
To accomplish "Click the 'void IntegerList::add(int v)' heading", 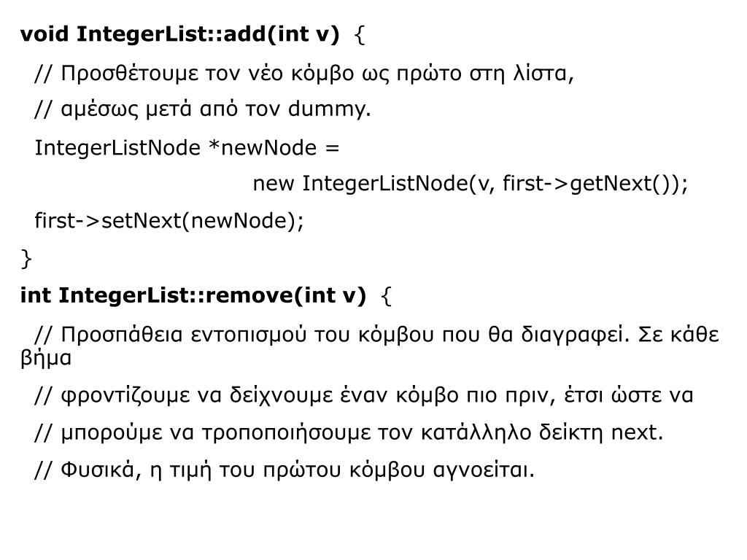I will [179, 34].
